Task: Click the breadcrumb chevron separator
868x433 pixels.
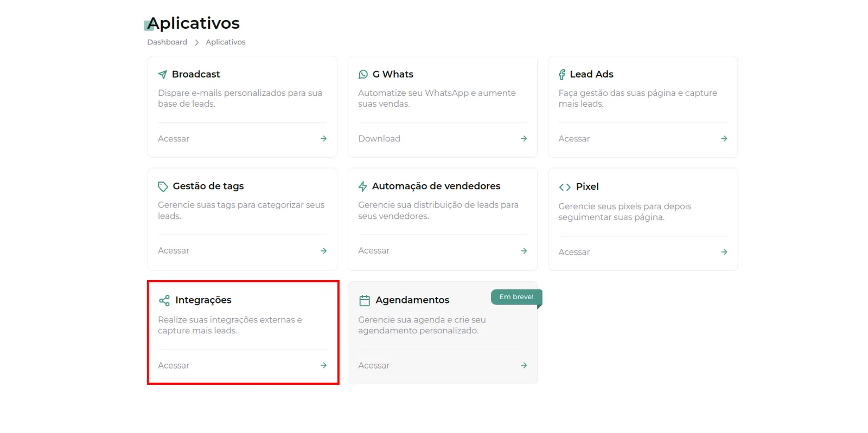Action: (196, 42)
